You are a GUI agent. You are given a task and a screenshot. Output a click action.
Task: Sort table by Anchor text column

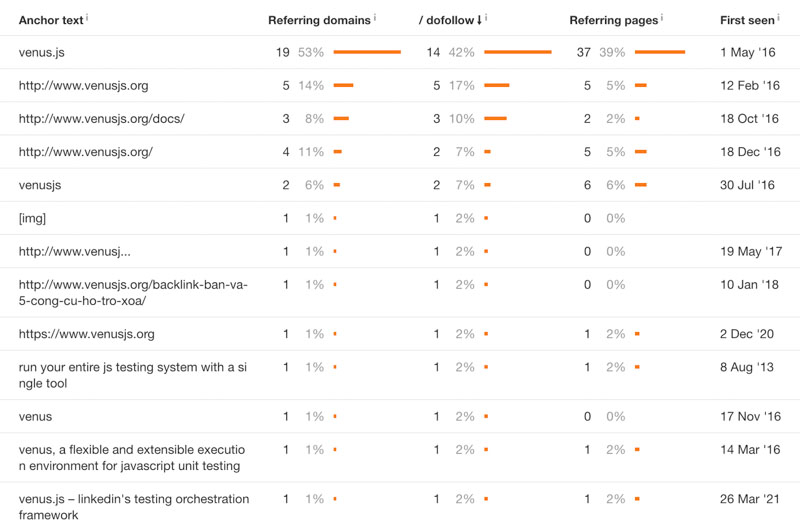(50, 20)
